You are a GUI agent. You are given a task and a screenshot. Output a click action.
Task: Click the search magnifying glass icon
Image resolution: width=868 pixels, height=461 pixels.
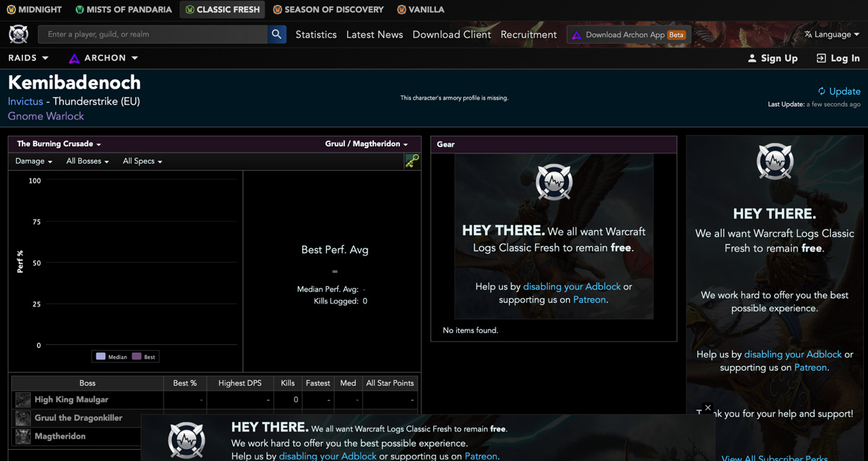[276, 34]
